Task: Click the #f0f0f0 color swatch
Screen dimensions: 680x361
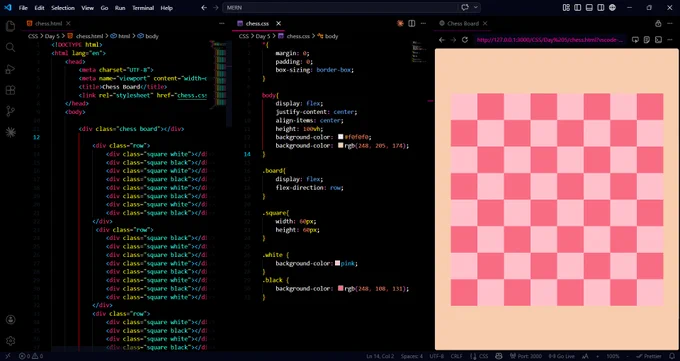Action: tap(340, 137)
